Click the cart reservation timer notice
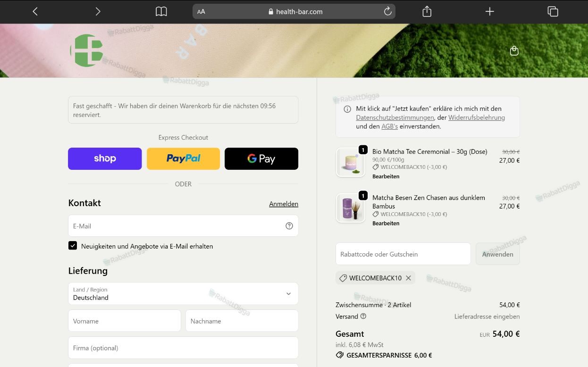The height and width of the screenshot is (367, 588). point(183,110)
